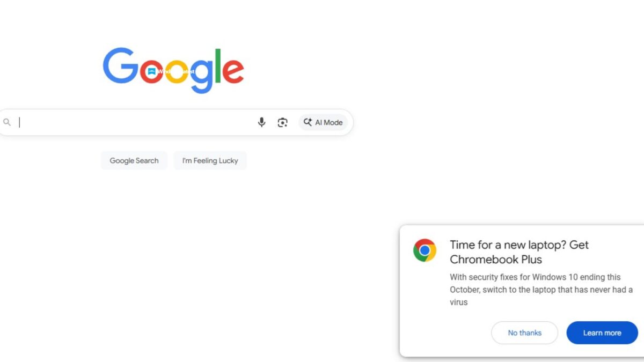Screen dimensions: 644x362
Task: Start voice search with the microphone icon
Action: click(x=261, y=122)
